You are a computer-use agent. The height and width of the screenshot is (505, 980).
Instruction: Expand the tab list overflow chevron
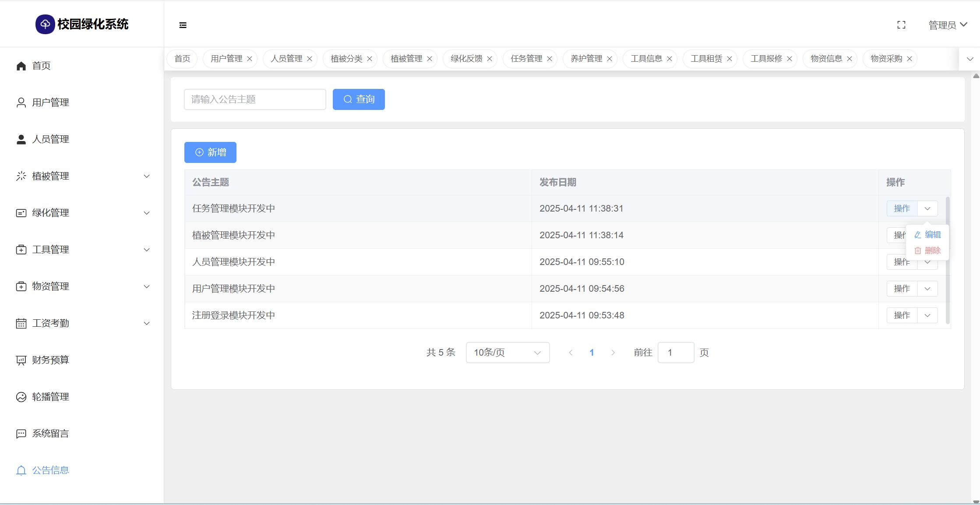coord(969,59)
